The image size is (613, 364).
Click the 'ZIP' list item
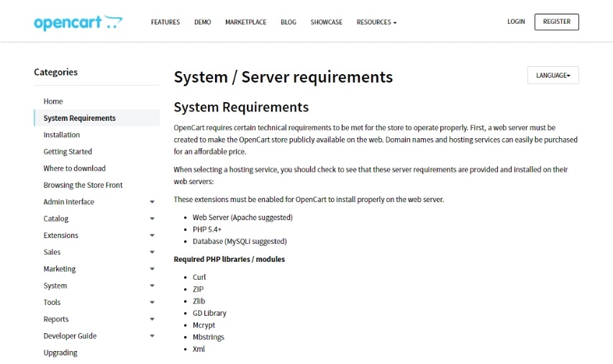pos(198,289)
